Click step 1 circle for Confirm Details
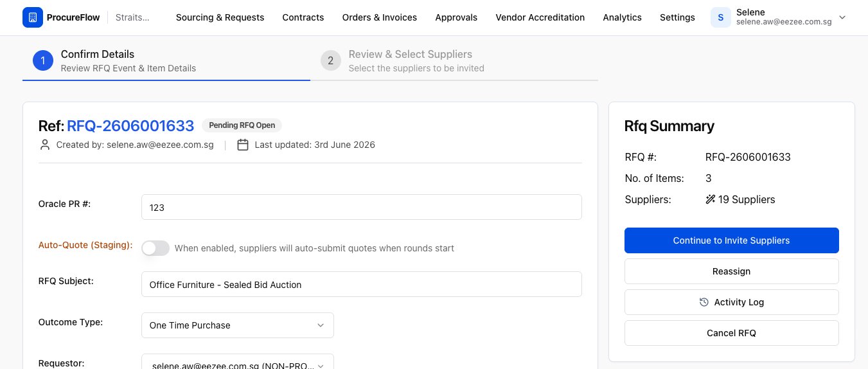The image size is (868, 369). pyautogui.click(x=43, y=60)
